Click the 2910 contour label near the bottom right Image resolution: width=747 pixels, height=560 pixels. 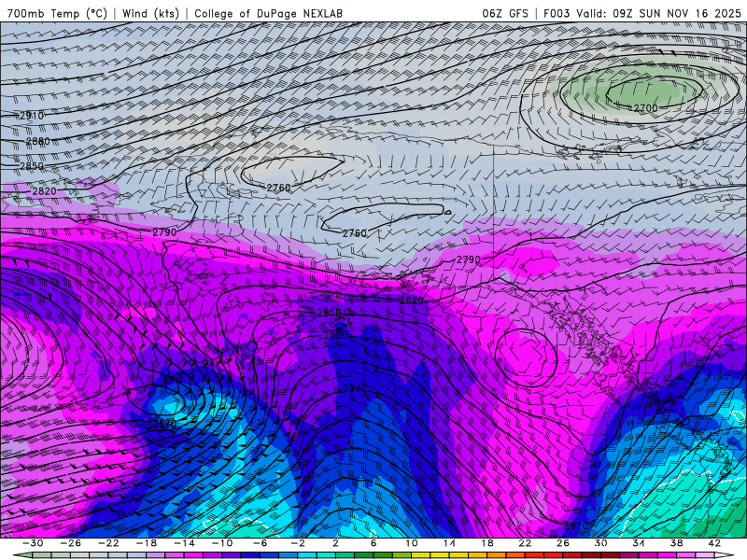coord(576,525)
